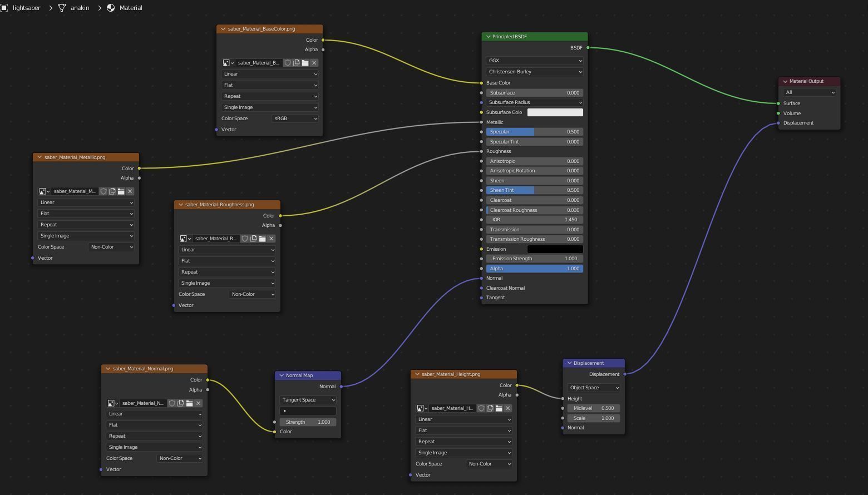Duplicate the Metallic image datablock
868x495 pixels.
[x=112, y=191]
